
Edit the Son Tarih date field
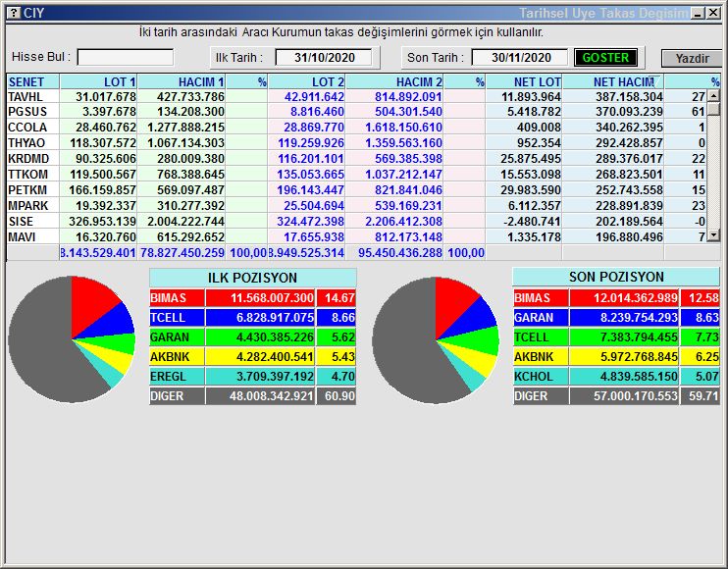pos(519,58)
